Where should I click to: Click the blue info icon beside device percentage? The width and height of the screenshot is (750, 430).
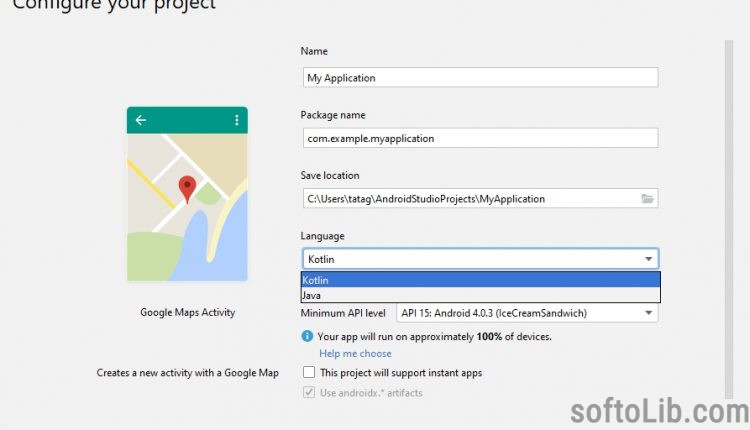[307, 336]
